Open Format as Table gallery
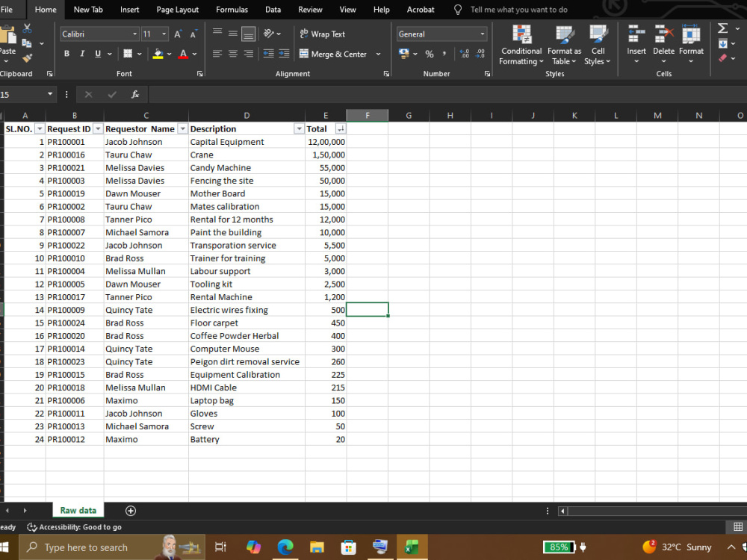This screenshot has height=560, width=747. [564, 46]
